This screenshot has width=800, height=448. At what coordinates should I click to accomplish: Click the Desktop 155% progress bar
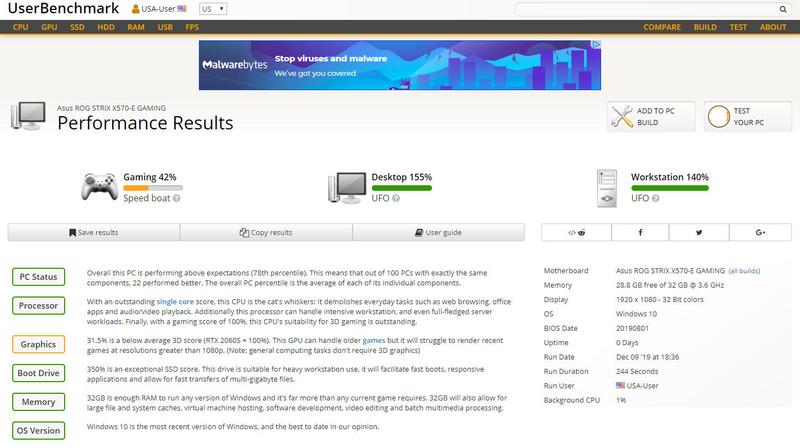click(x=402, y=188)
